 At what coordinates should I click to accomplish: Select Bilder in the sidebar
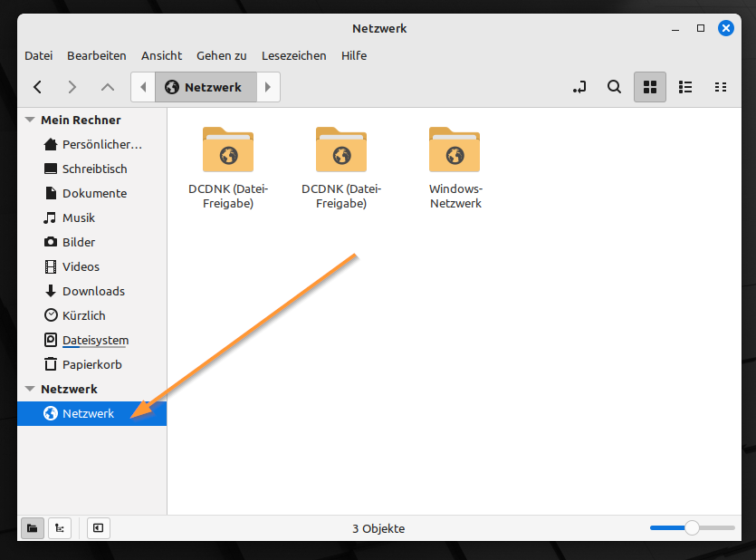click(x=92, y=242)
